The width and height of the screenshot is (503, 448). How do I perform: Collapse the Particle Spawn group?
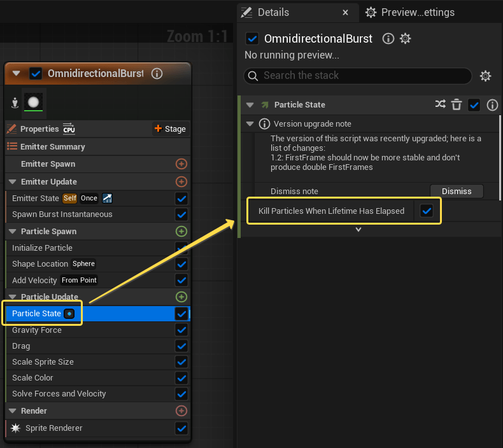[x=13, y=231]
